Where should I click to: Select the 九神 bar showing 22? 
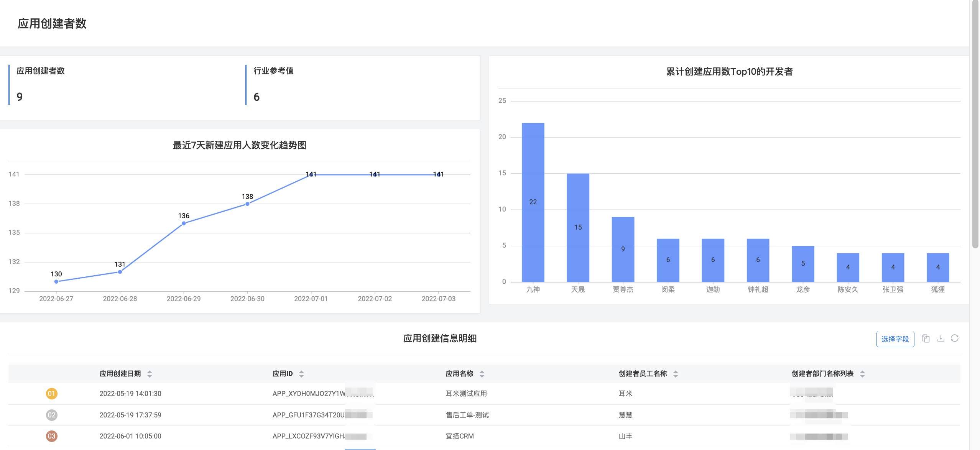coord(533,202)
